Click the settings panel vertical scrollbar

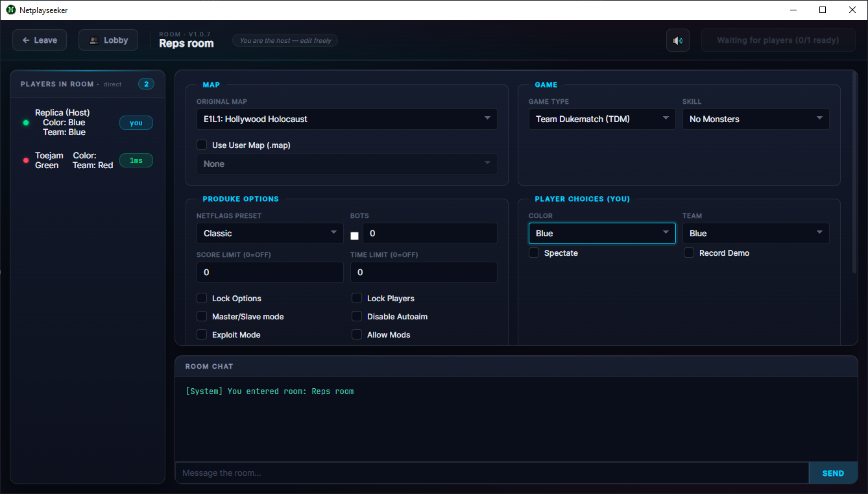[854, 174]
